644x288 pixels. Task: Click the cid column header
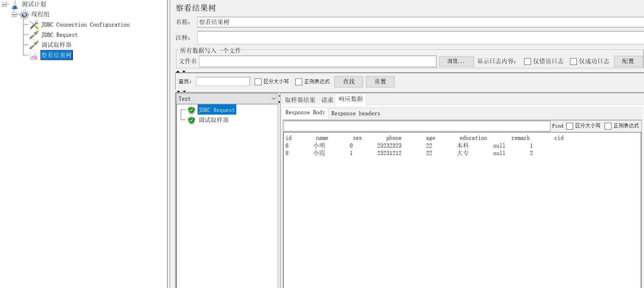559,138
